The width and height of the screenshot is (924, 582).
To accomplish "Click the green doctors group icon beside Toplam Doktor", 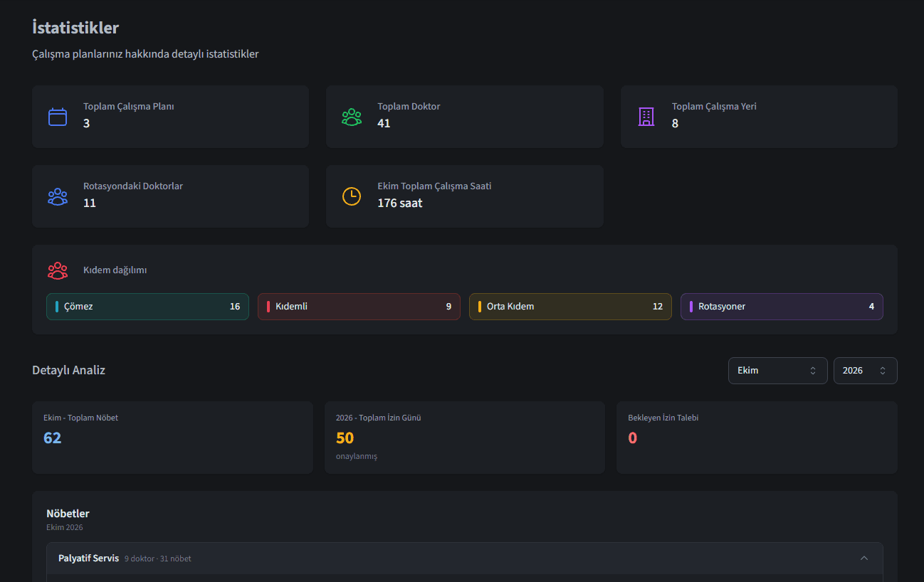I will pyautogui.click(x=352, y=117).
